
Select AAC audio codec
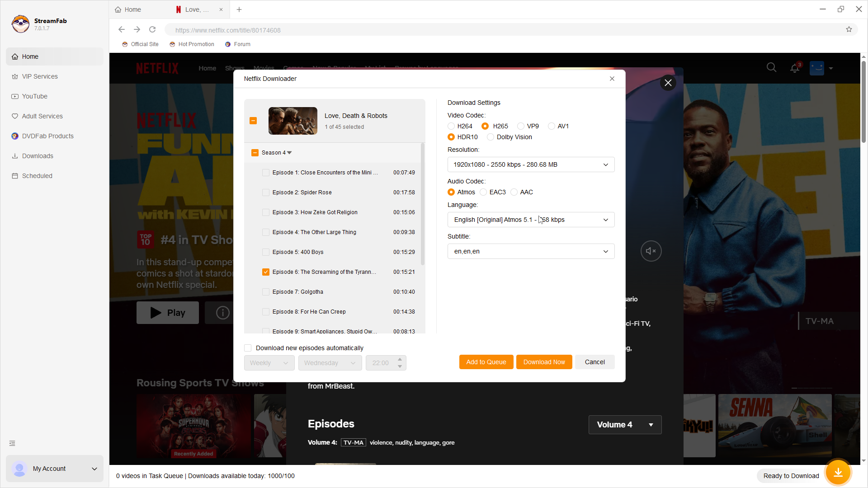(x=514, y=192)
